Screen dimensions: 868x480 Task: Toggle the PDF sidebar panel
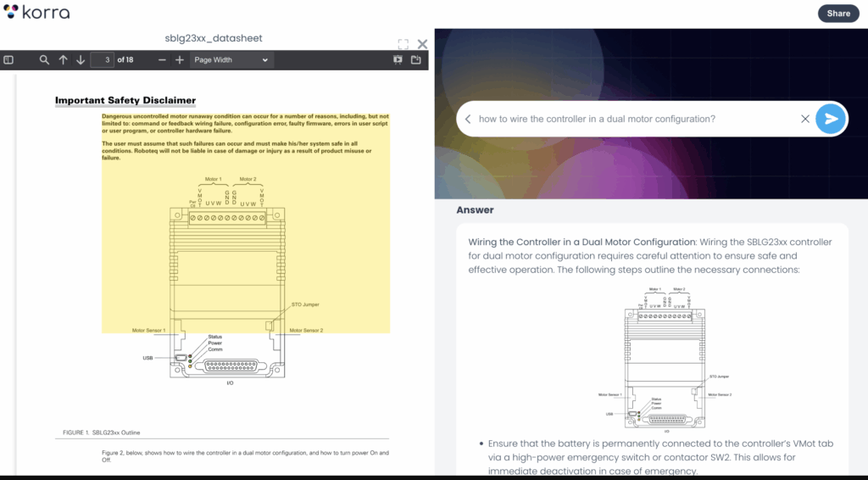pos(8,60)
